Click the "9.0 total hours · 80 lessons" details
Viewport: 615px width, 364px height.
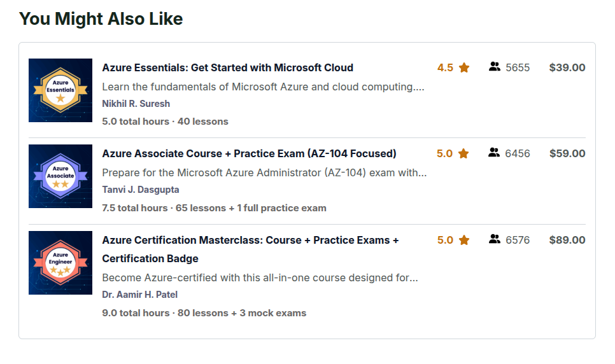coord(204,313)
